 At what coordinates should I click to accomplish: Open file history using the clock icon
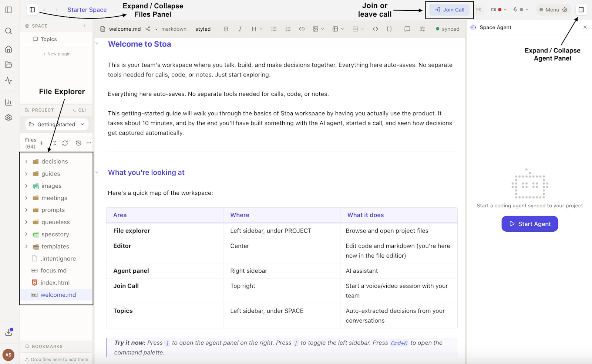78,143
